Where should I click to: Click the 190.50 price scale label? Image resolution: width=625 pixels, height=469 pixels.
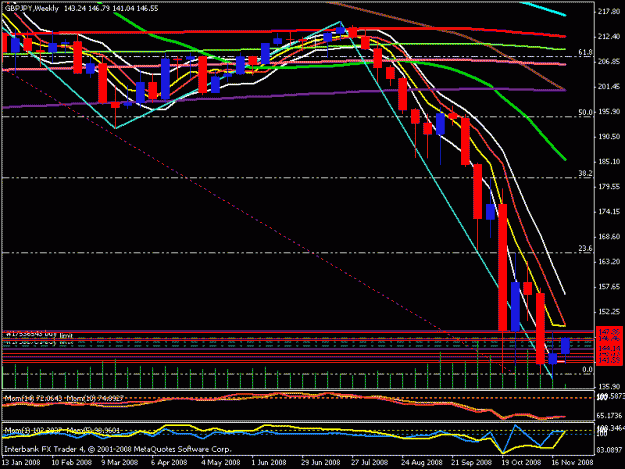coord(609,136)
